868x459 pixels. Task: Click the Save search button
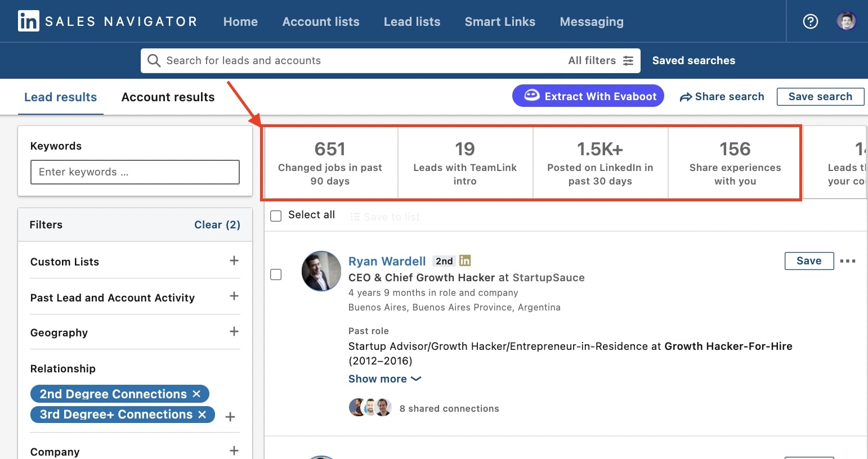pos(820,96)
